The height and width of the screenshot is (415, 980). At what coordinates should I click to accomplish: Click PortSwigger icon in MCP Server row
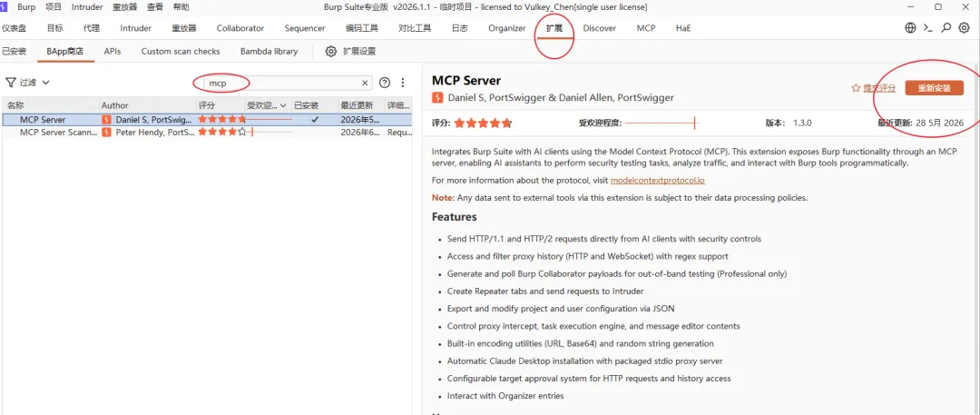106,119
